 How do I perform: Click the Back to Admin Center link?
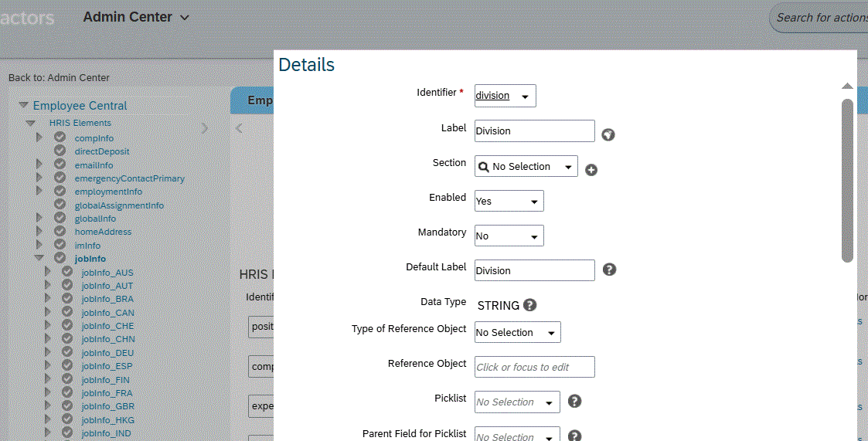click(59, 77)
